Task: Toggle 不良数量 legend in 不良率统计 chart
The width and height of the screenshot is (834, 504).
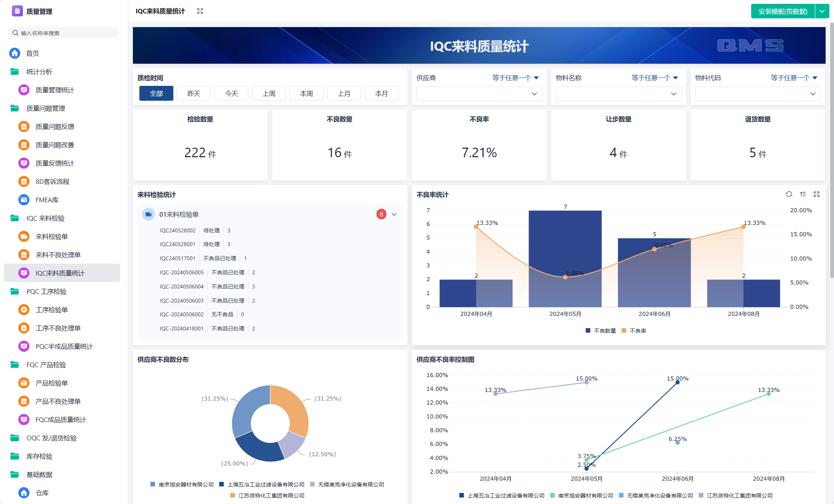Action: tap(601, 331)
